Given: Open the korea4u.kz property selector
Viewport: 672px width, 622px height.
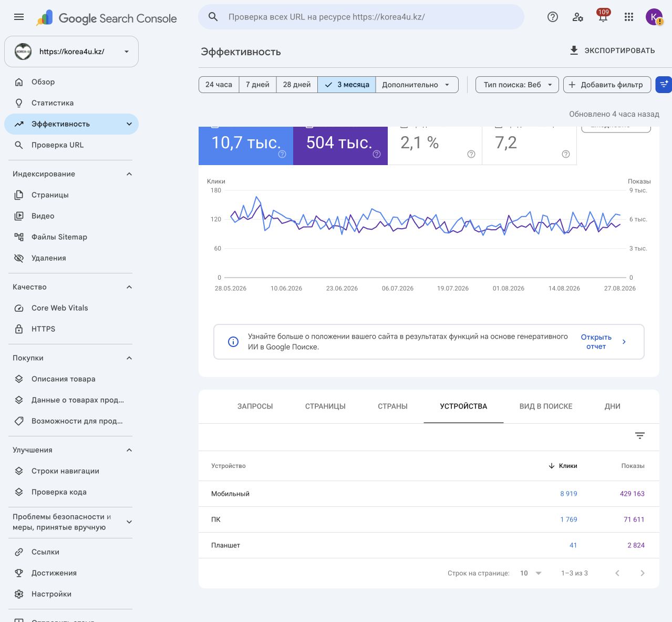Looking at the screenshot, I should (71, 52).
